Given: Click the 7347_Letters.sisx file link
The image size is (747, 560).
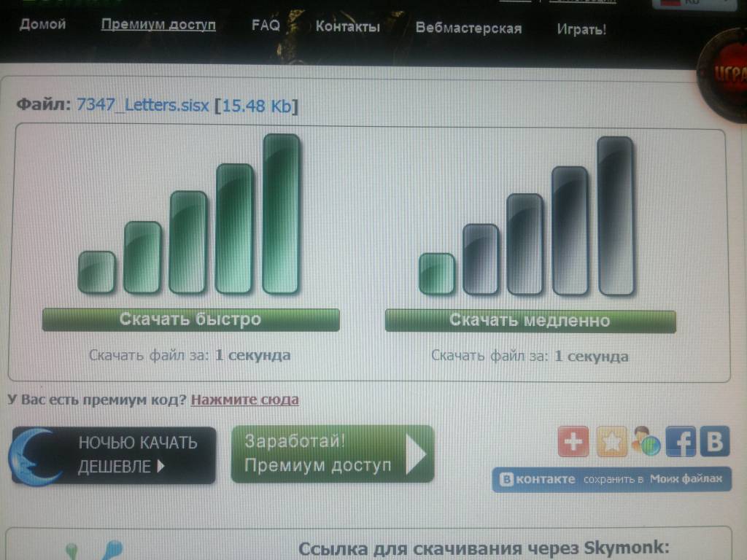Looking at the screenshot, I should 143,105.
